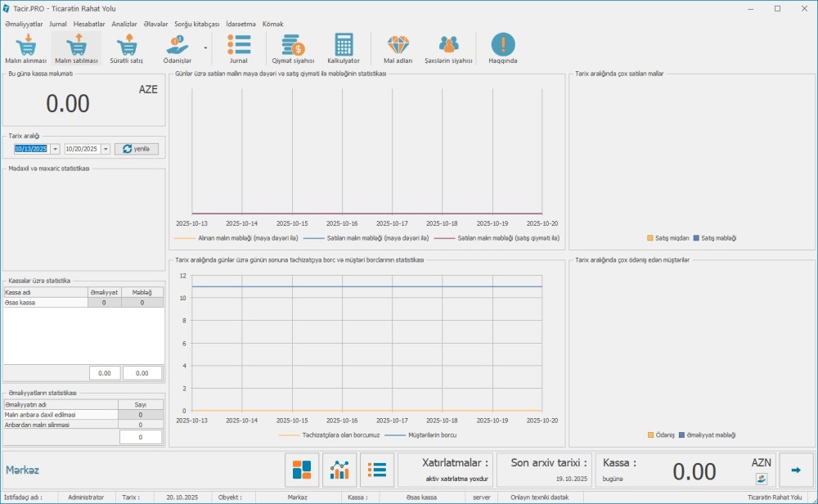Click the Haqqında about icon
The image size is (818, 504).
click(x=502, y=49)
